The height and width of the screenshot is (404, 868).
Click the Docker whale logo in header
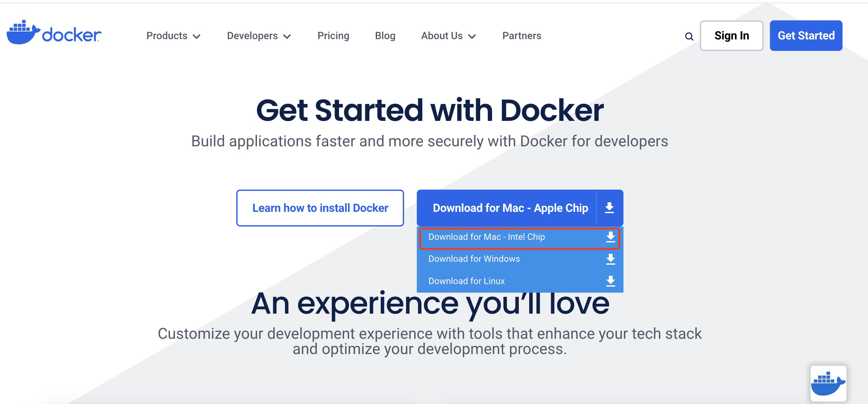point(54,32)
